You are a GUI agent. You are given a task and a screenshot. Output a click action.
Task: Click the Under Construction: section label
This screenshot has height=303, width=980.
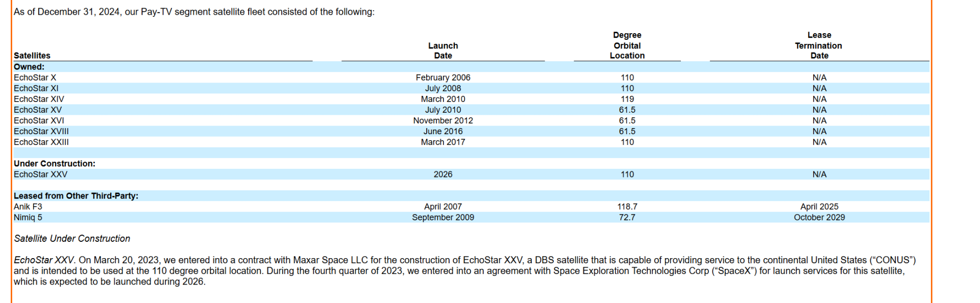coord(55,164)
